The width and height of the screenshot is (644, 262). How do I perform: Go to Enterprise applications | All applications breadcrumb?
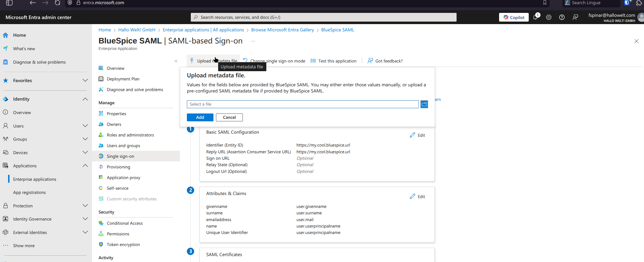pos(203,30)
